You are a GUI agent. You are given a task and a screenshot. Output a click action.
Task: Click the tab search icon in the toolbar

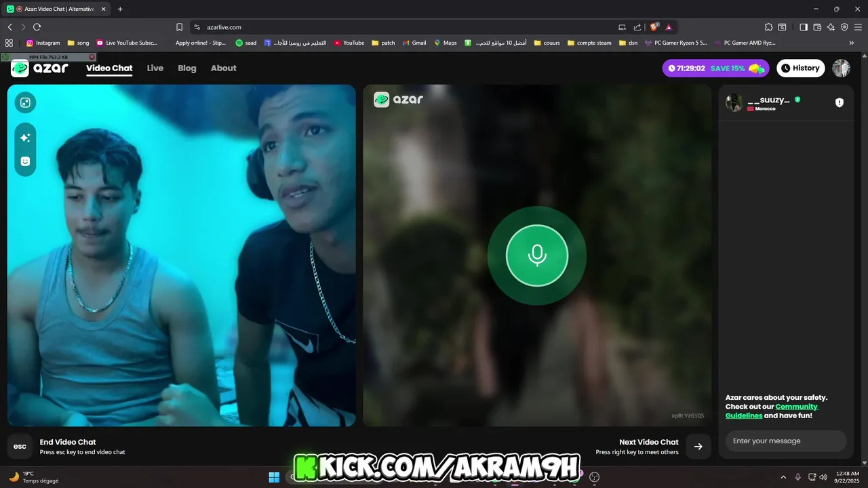[782, 27]
